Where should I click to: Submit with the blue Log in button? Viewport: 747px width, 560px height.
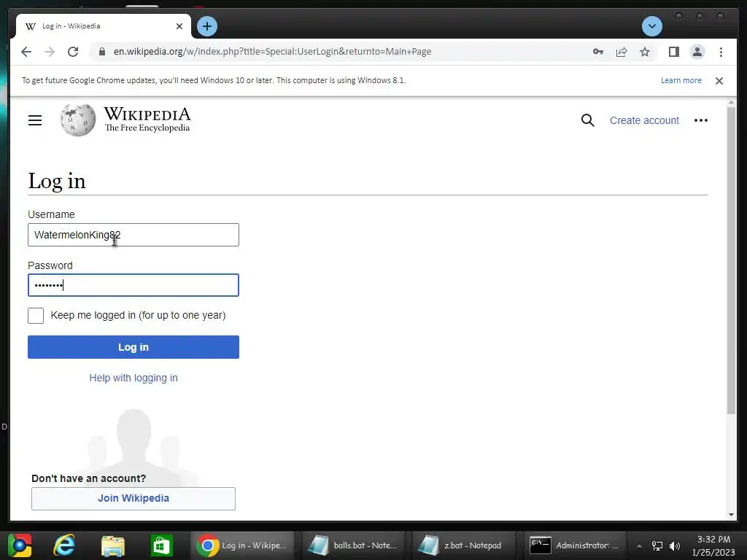coord(133,347)
